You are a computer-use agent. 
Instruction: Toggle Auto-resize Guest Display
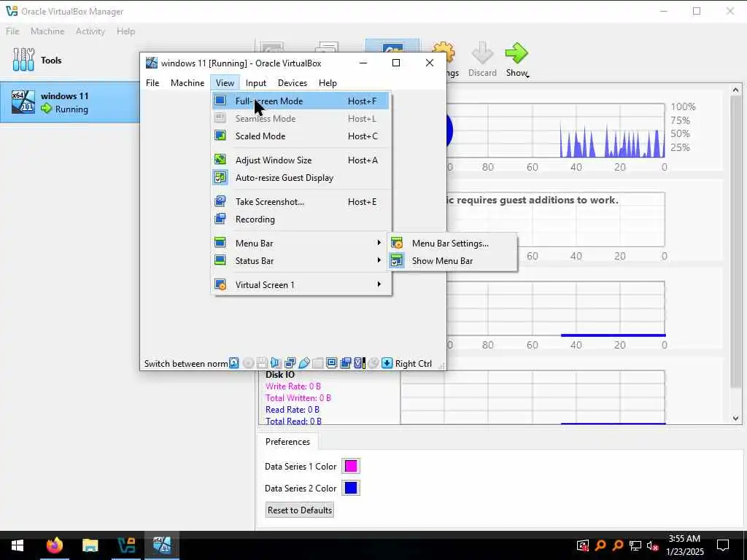[301, 178]
